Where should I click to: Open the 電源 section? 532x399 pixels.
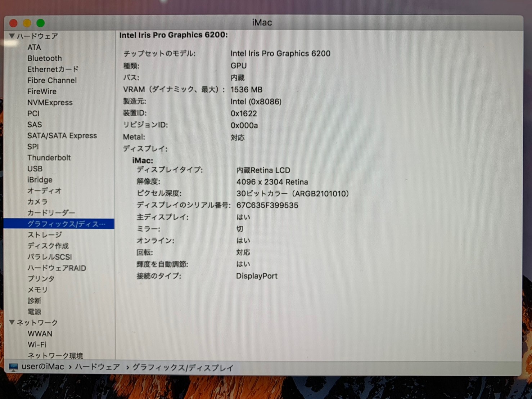point(34,312)
